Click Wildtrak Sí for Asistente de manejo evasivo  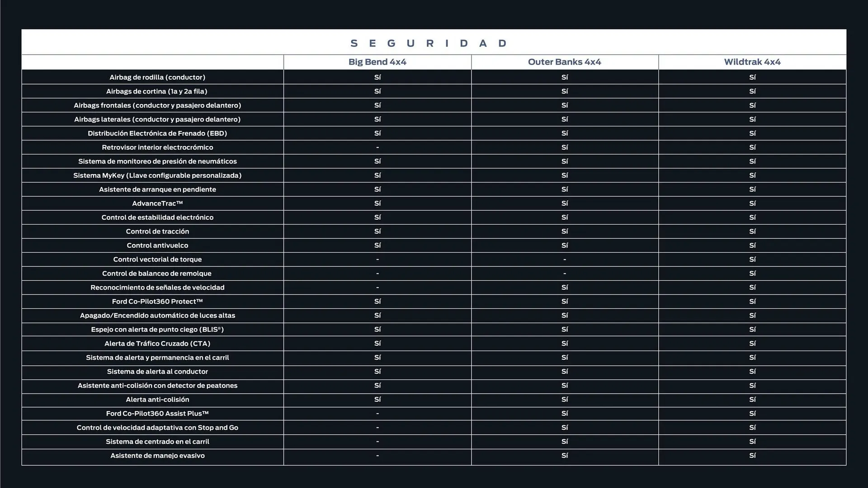pyautogui.click(x=752, y=455)
